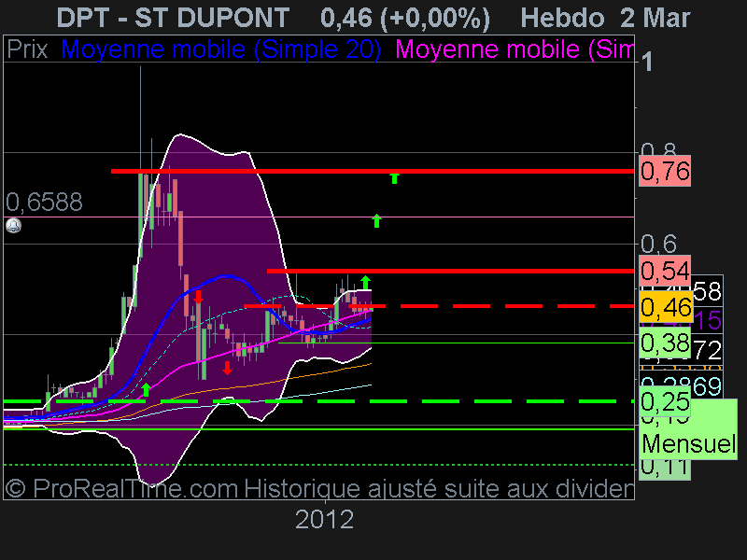Click the orange 0,46 current price label
Viewport: 747px width, 560px height.
click(666, 307)
